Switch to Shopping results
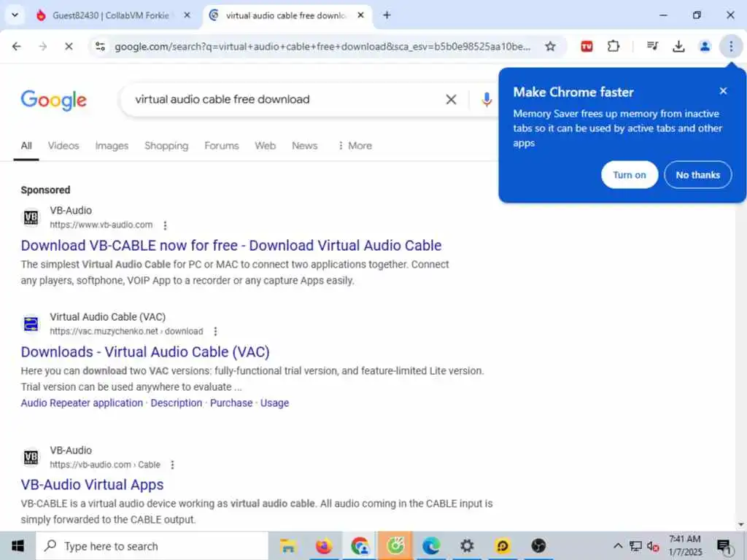This screenshot has height=560, width=747. (x=166, y=146)
